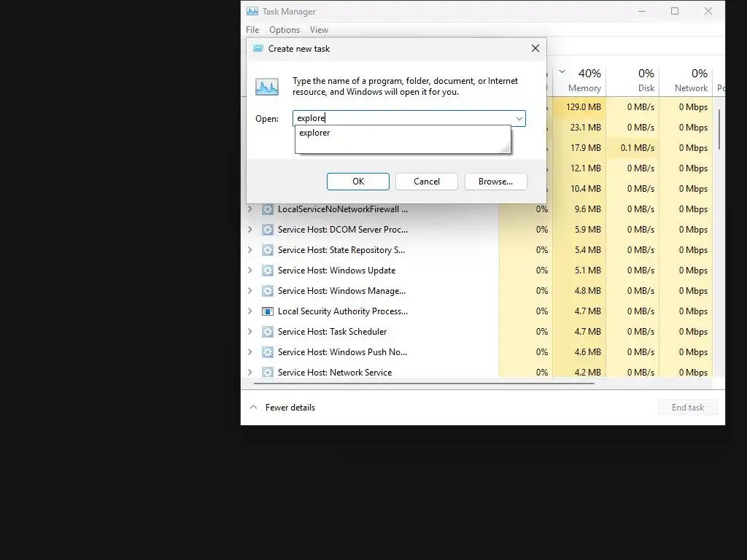This screenshot has width=747, height=560.
Task: Open the Options menu
Action: (285, 29)
